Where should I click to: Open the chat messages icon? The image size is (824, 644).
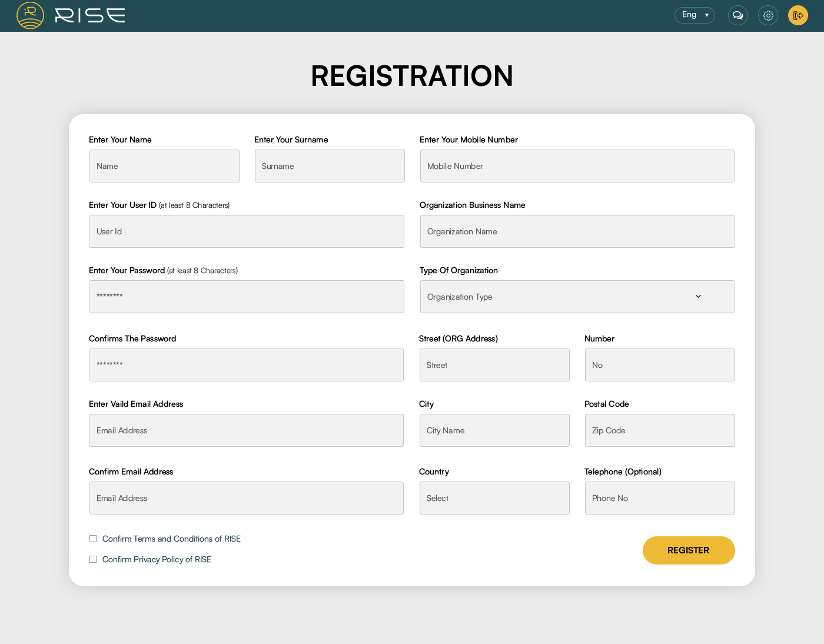(737, 15)
